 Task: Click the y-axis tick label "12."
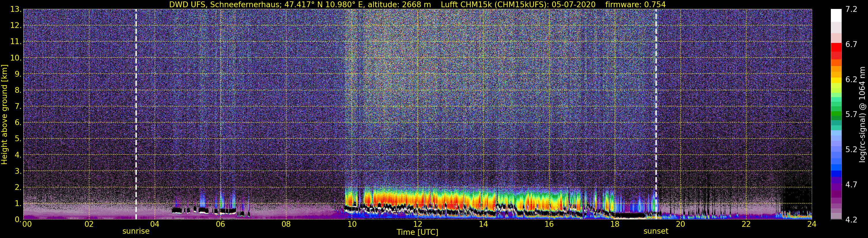[x=16, y=26]
